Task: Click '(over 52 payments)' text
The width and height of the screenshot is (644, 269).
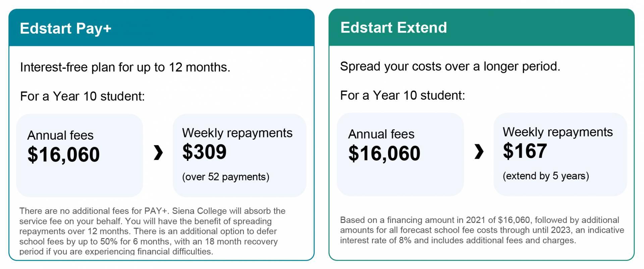Action: coord(226,177)
